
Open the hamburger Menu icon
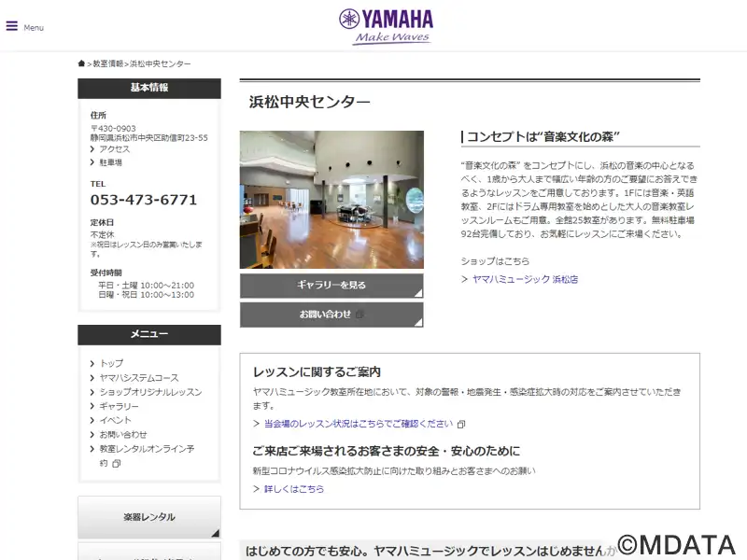click(12, 26)
